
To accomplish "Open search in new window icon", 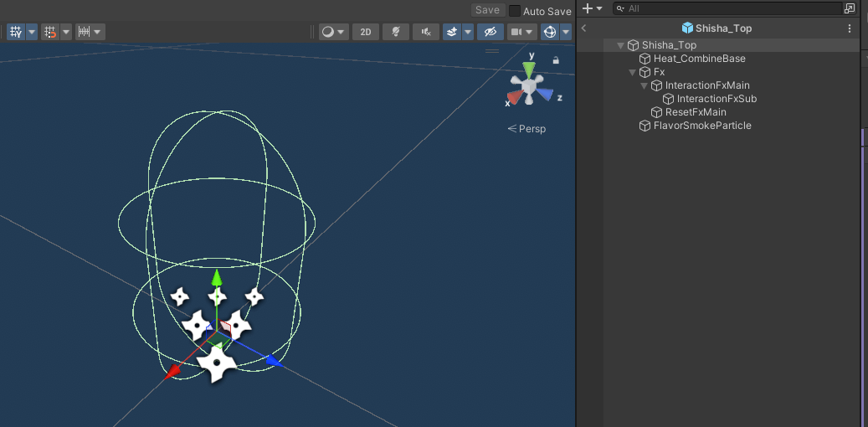I will pyautogui.click(x=850, y=8).
